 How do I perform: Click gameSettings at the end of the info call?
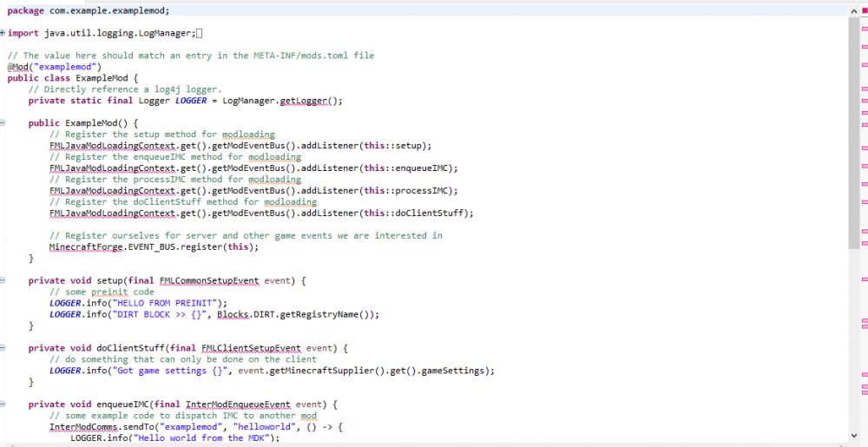click(453, 371)
